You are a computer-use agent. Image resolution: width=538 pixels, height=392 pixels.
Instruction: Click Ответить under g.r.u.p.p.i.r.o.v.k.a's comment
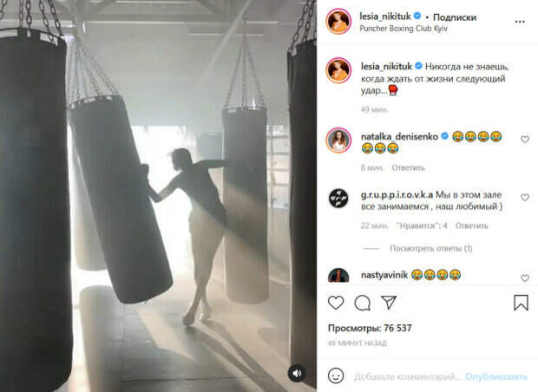(x=471, y=225)
